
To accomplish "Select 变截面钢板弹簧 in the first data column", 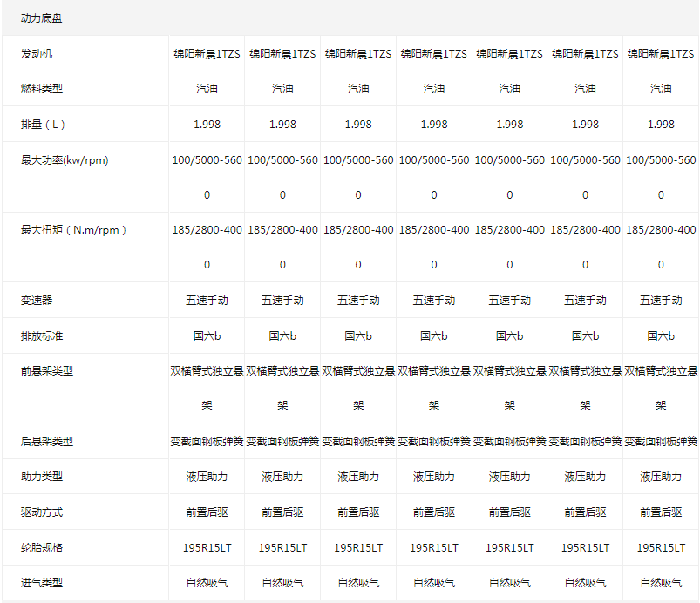I will point(207,442).
